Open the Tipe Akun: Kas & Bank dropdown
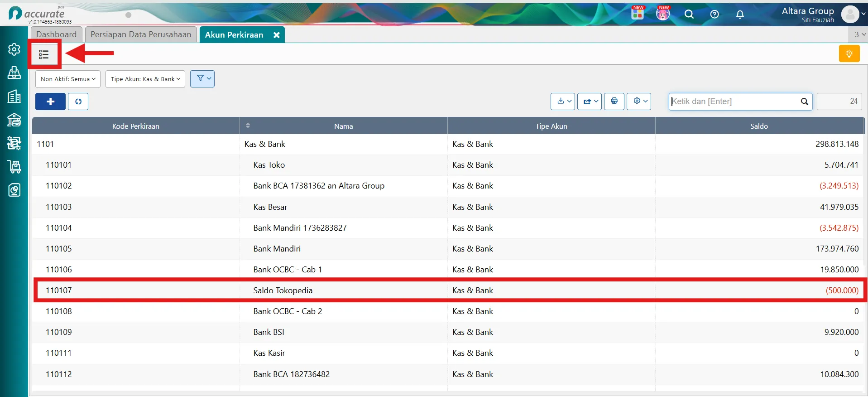Image resolution: width=868 pixels, height=397 pixels. pos(145,79)
